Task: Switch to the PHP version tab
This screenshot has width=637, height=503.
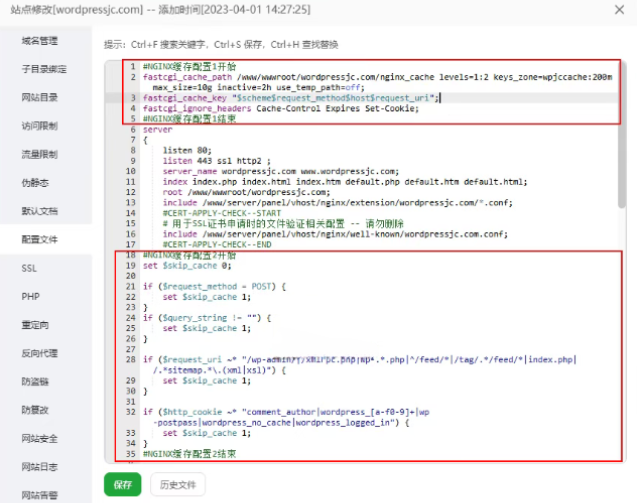Action: click(30, 297)
